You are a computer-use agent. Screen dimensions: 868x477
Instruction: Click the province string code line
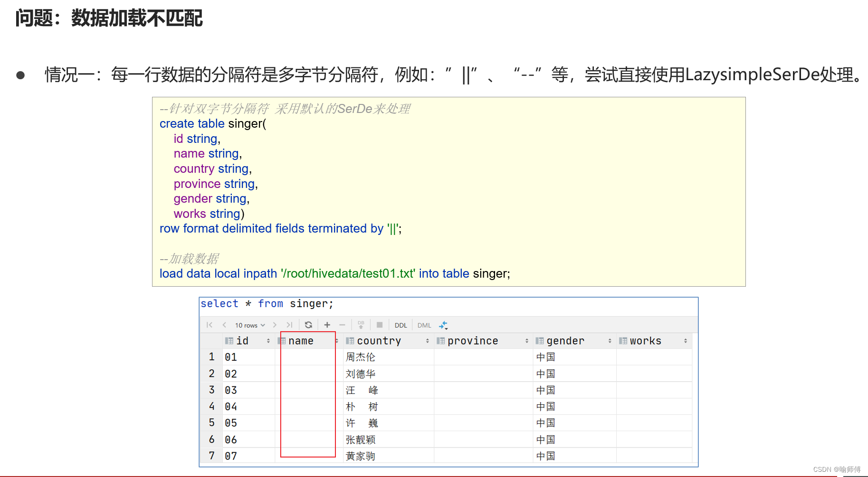point(216,184)
